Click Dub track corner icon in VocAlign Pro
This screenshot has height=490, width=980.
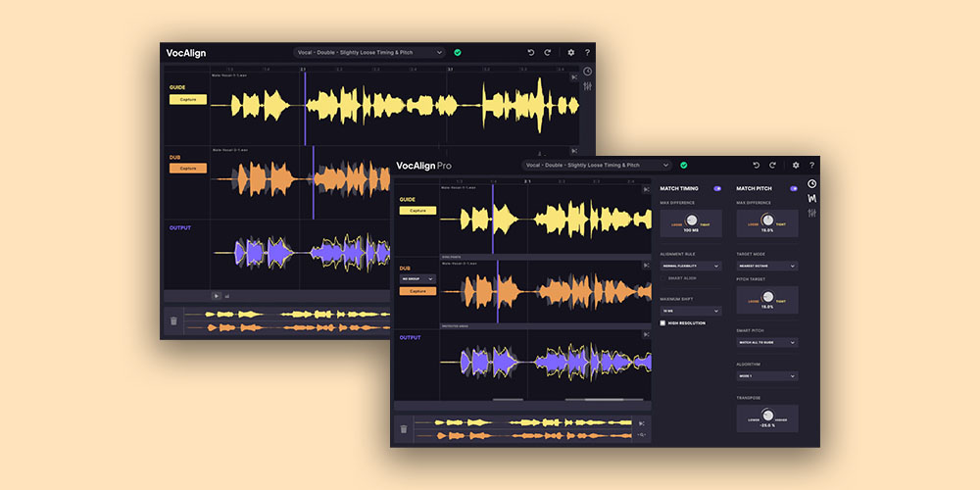point(646,266)
